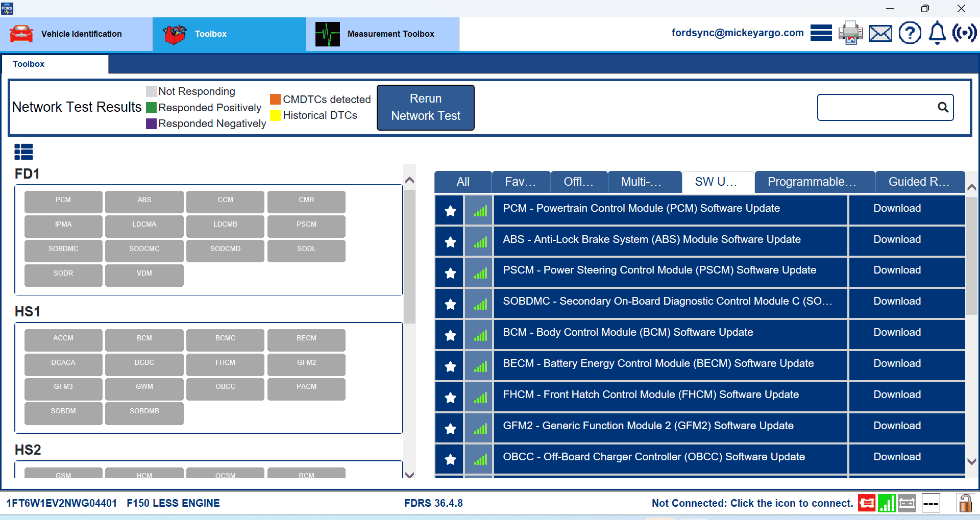Click the up arrow of module list scrollbar

pos(409,180)
